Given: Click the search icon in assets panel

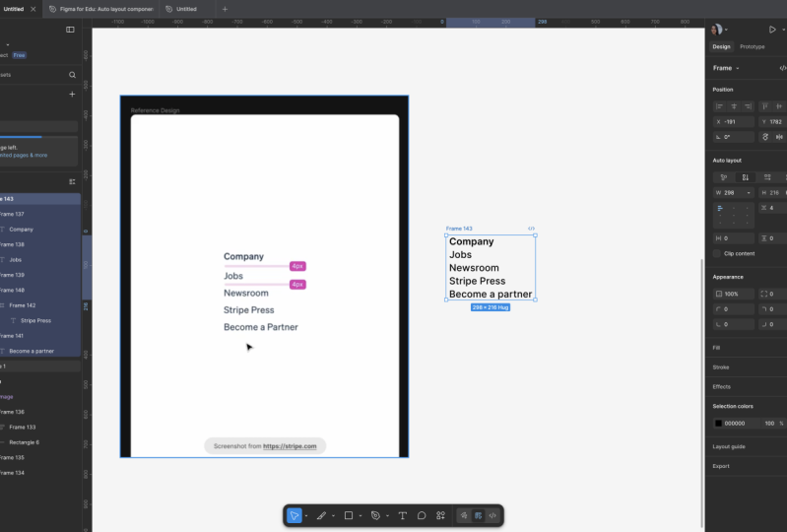Looking at the screenshot, I should [72, 75].
